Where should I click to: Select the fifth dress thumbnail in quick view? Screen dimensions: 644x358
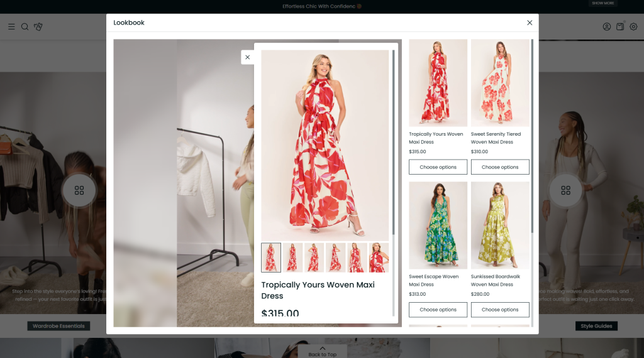pos(357,258)
